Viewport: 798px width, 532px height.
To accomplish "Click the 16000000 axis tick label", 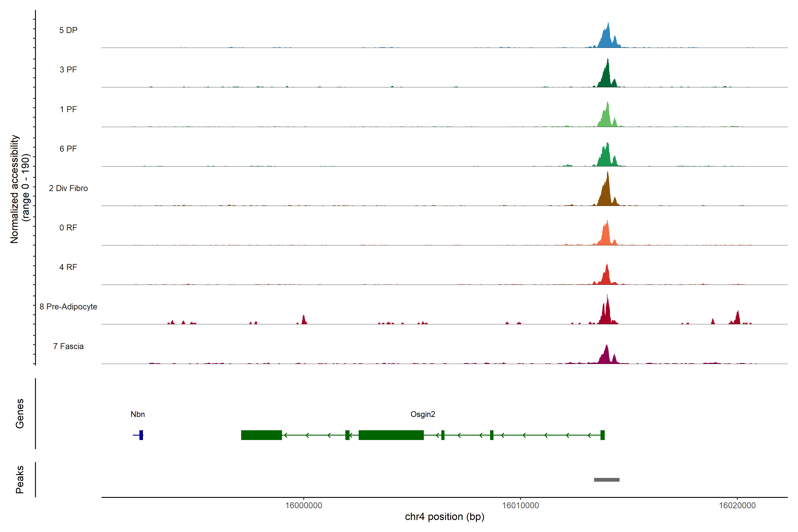I will pyautogui.click(x=304, y=506).
